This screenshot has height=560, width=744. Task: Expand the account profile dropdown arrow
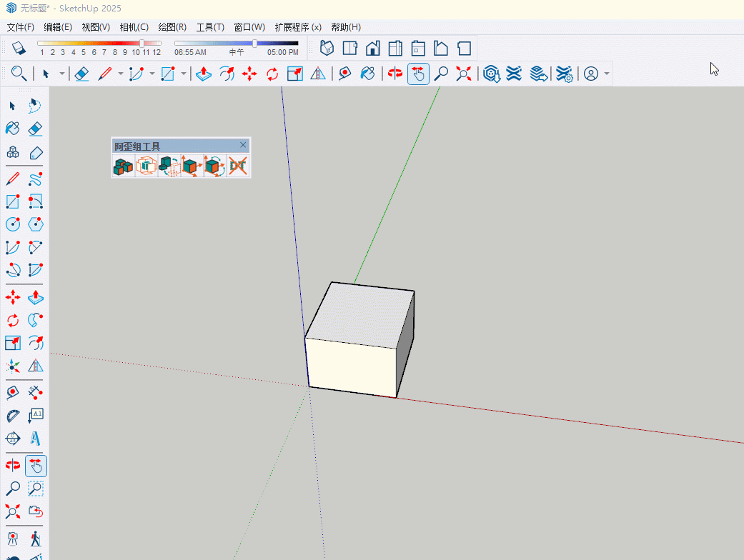point(607,74)
